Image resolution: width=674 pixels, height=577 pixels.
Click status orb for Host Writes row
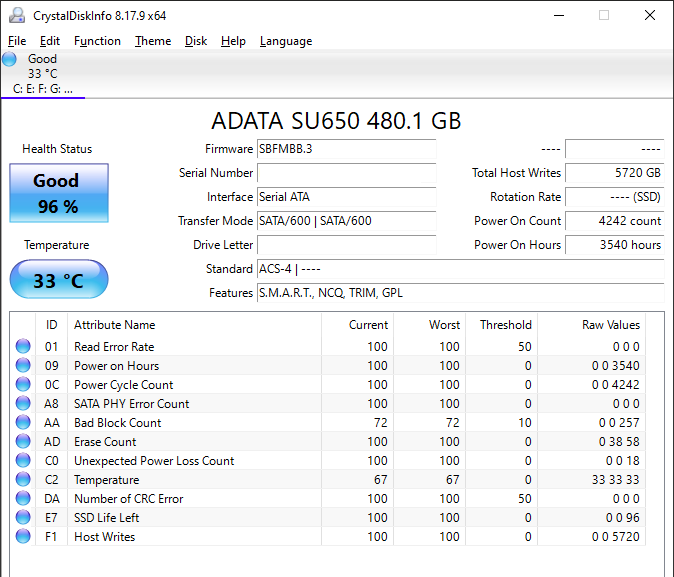pos(23,537)
